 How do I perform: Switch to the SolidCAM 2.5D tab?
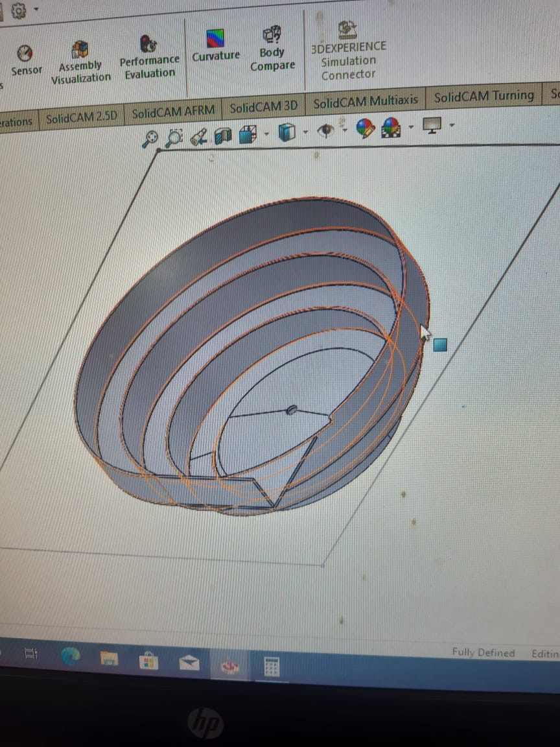click(82, 117)
